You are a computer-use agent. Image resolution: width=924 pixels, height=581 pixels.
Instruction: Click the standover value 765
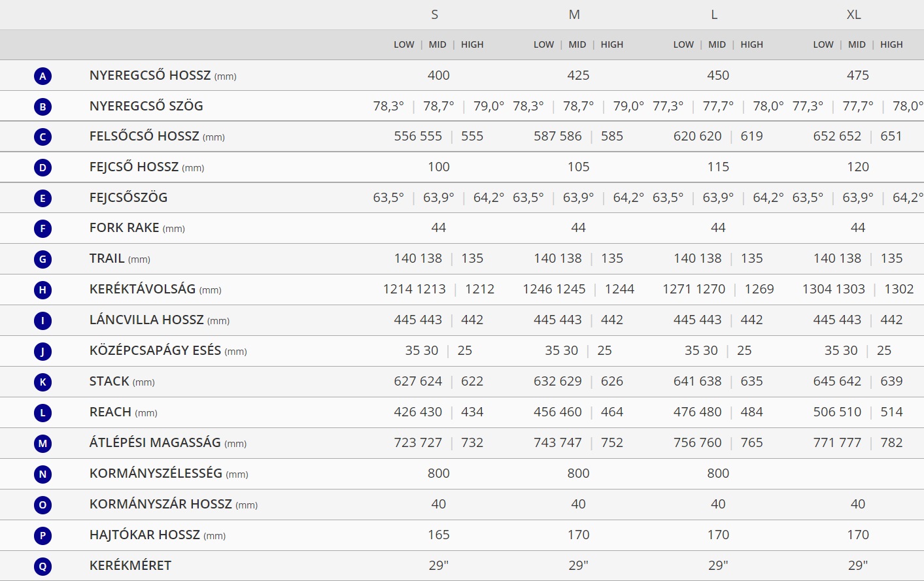[x=752, y=442]
